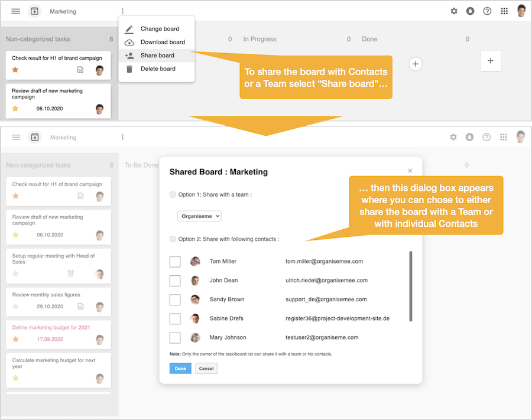
Task: Cancel the Shared Board dialog
Action: [206, 368]
